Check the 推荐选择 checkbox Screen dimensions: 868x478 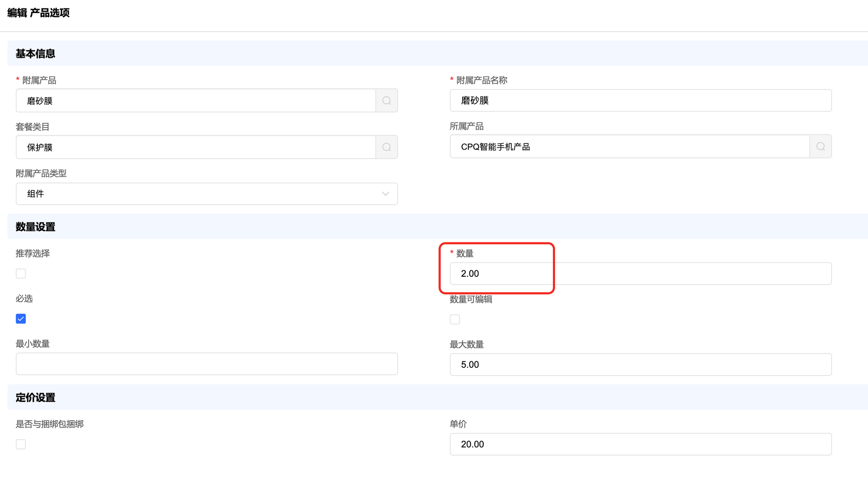coord(21,274)
